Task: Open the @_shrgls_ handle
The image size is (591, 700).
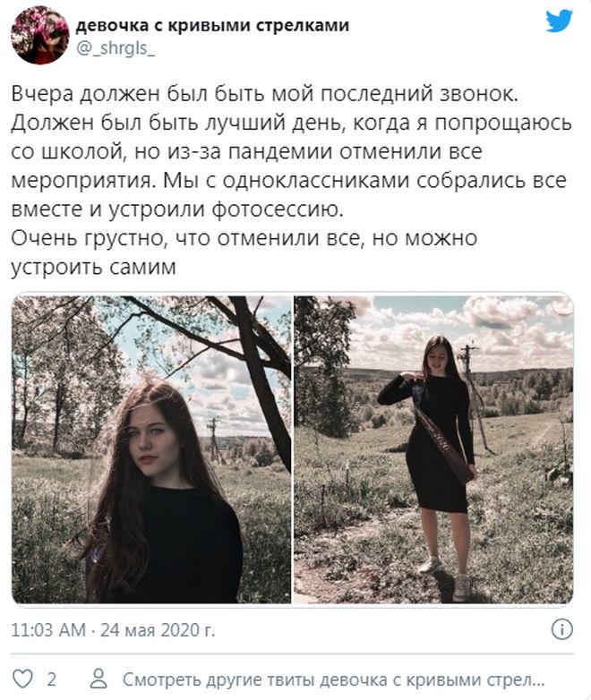Action: pos(116,47)
